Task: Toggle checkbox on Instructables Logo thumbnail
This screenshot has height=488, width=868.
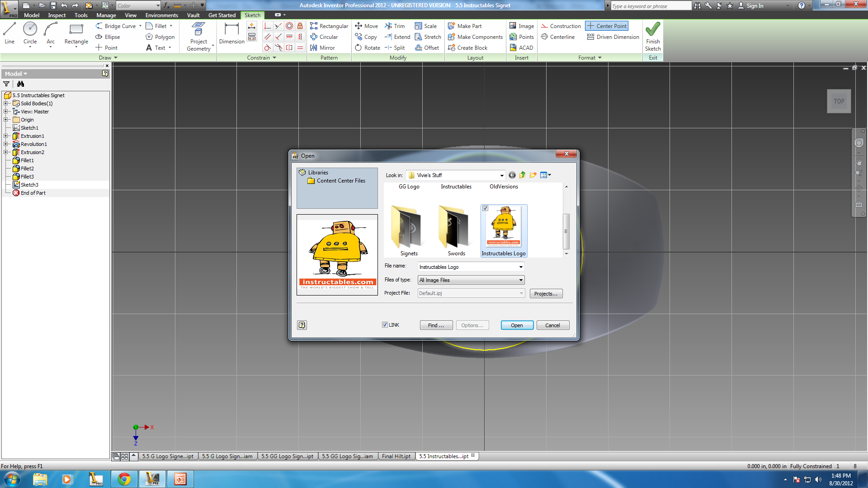Action: (x=485, y=208)
